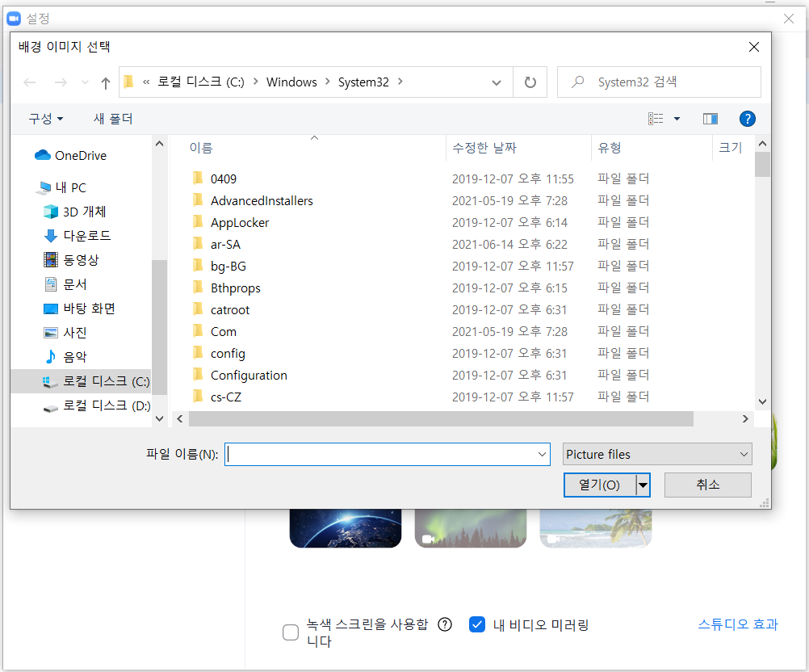Select the Configuration folder
This screenshot has width=809, height=672.
pos(249,376)
